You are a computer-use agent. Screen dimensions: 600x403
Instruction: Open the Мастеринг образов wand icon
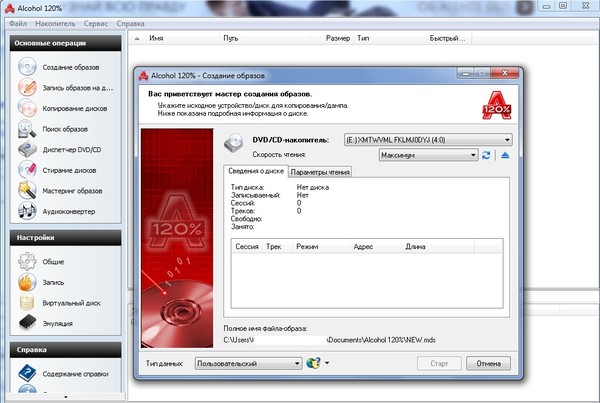click(x=27, y=190)
